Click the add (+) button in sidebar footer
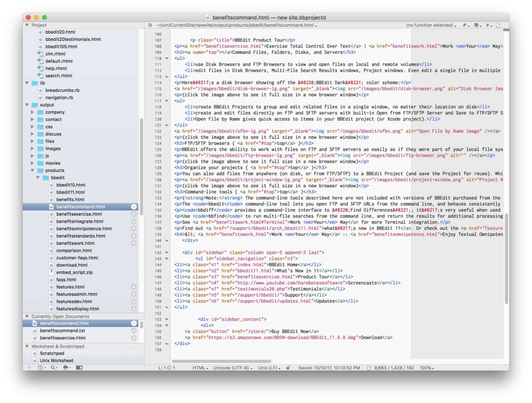Viewport: 532px width, 403px height. [x=29, y=368]
